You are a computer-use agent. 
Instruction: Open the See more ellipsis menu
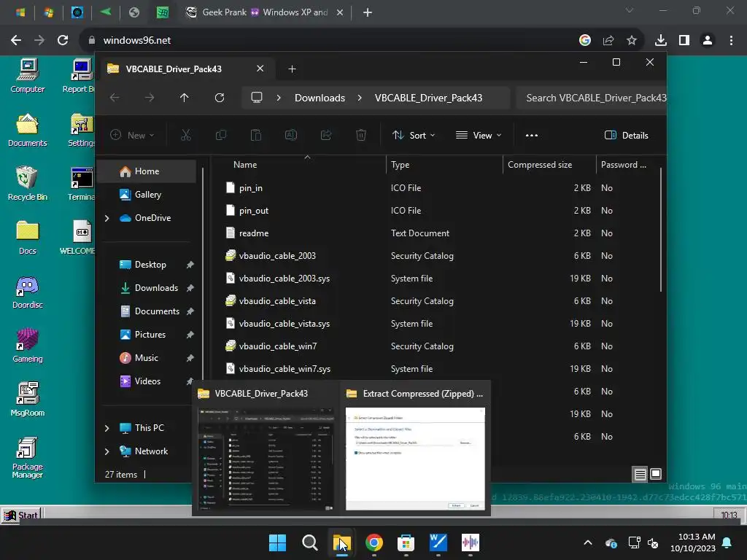(x=532, y=135)
